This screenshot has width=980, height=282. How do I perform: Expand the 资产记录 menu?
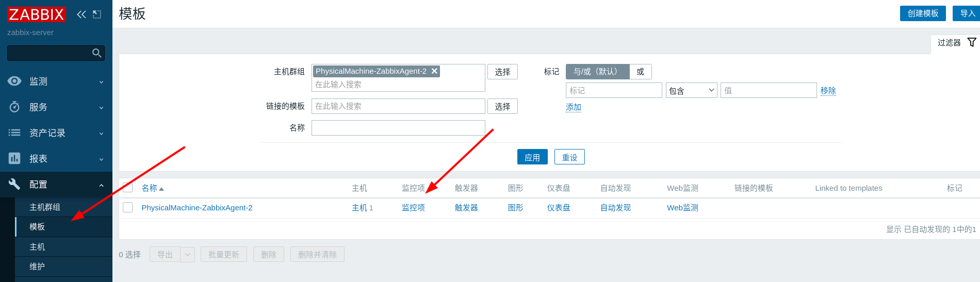pyautogui.click(x=101, y=134)
